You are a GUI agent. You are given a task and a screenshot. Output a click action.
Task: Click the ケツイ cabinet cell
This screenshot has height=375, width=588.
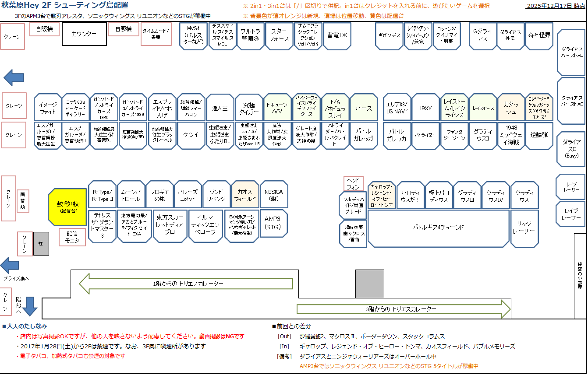[x=191, y=135]
